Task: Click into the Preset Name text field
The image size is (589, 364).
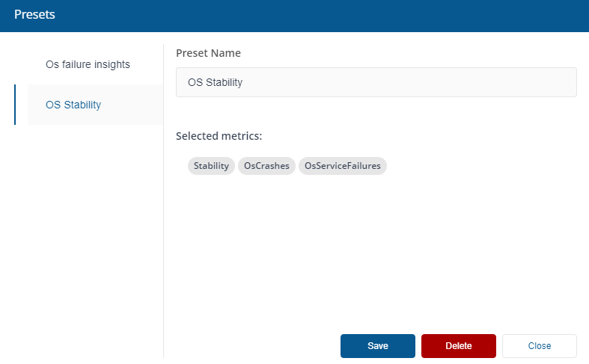Action: [x=376, y=82]
